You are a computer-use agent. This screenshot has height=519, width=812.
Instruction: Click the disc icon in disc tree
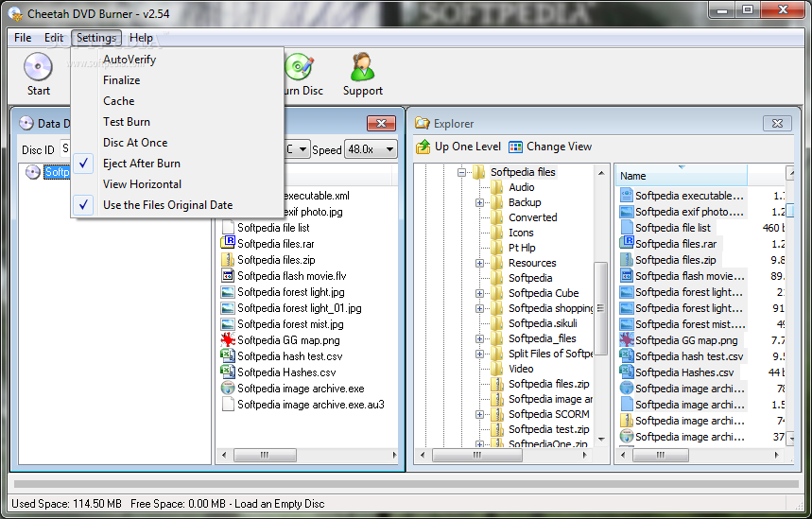[33, 172]
